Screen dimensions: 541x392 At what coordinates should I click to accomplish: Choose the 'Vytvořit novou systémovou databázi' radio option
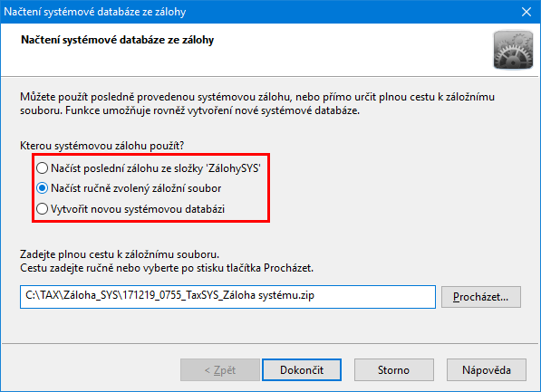click(42, 209)
